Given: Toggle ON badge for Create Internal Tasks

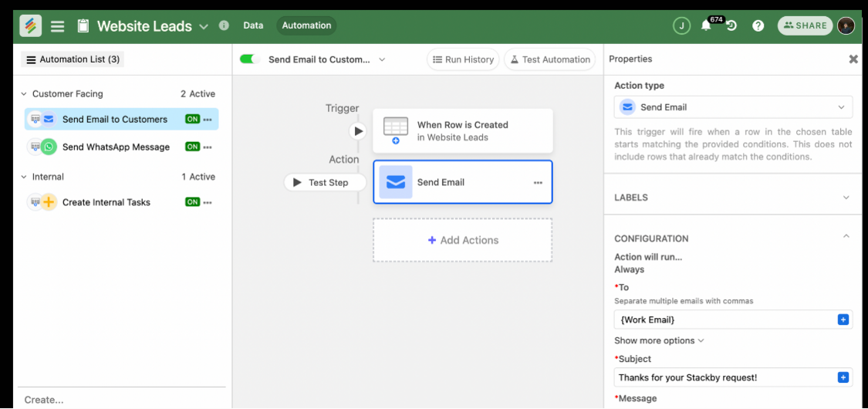Looking at the screenshot, I should coord(192,202).
